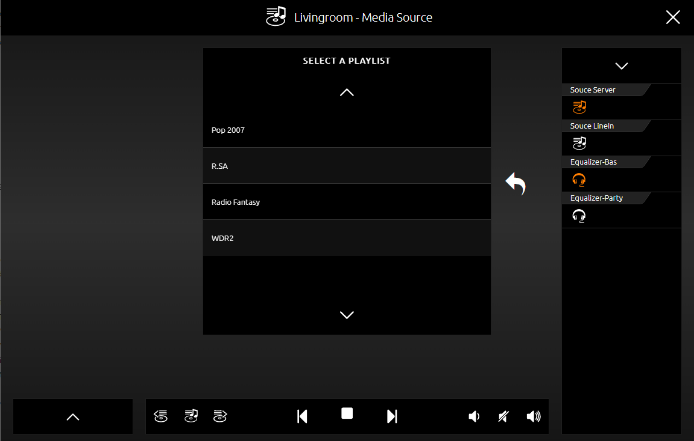Select the R.SA playlist

tap(347, 166)
